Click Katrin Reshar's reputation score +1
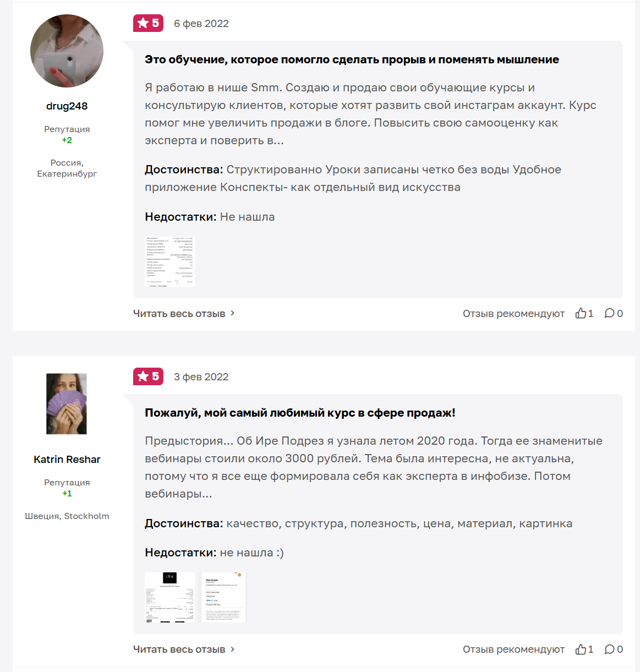The width and height of the screenshot is (640, 672). (x=67, y=494)
